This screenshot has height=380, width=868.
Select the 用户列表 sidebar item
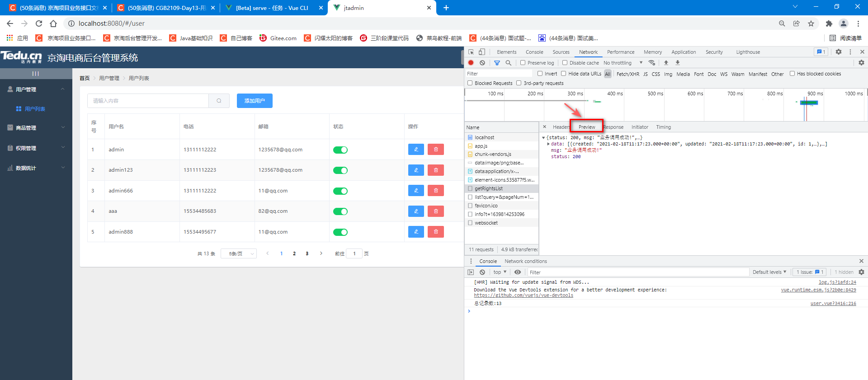coord(35,109)
